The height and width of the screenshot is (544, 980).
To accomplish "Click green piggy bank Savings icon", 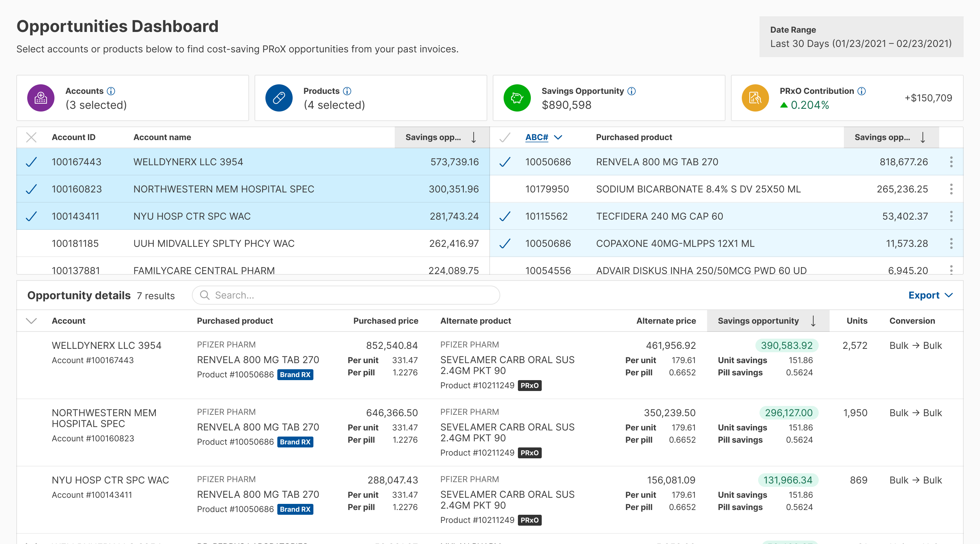I will [x=517, y=98].
